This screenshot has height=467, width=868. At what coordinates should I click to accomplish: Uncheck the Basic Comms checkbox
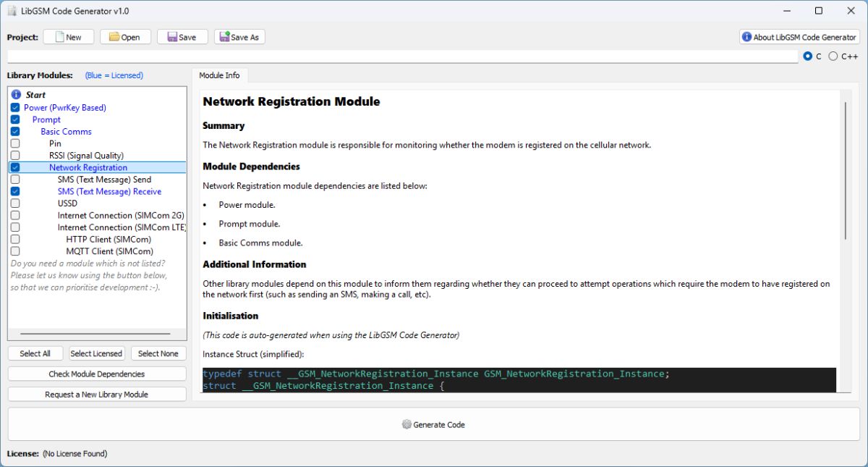15,132
